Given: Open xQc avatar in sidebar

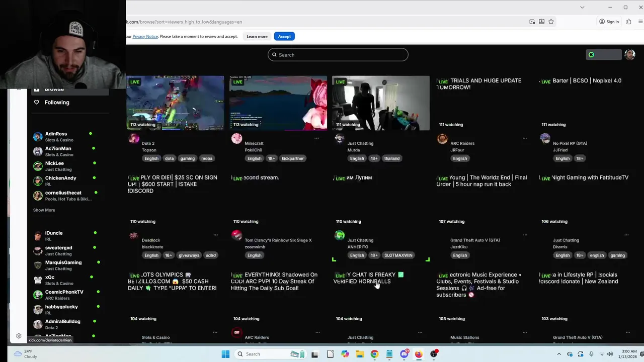Looking at the screenshot, I should (x=38, y=280).
